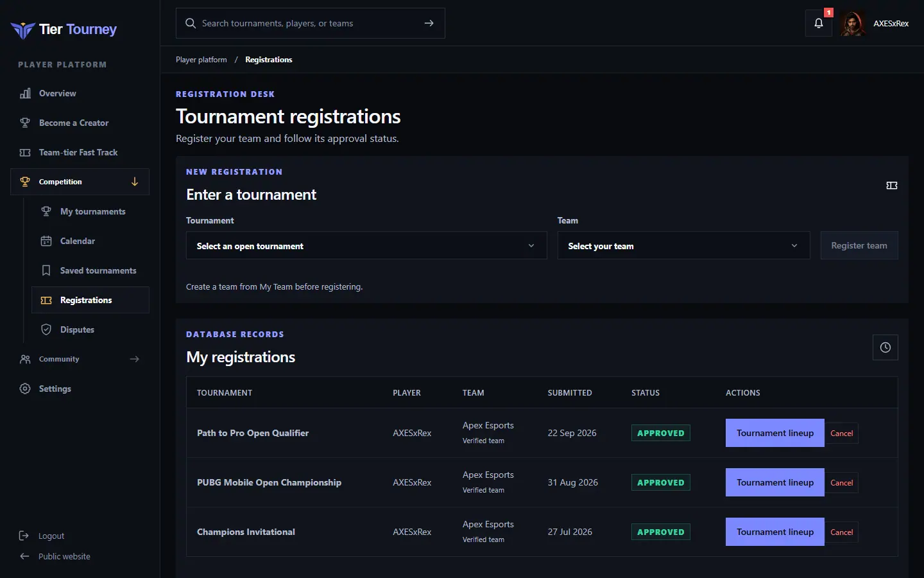This screenshot has width=924, height=578.
Task: Expand the Community menu arrow
Action: (135, 359)
